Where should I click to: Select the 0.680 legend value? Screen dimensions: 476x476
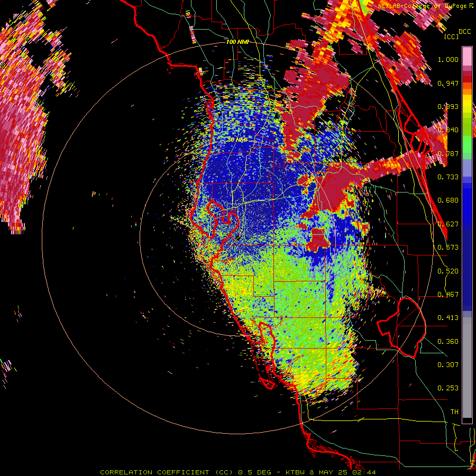[x=448, y=200]
